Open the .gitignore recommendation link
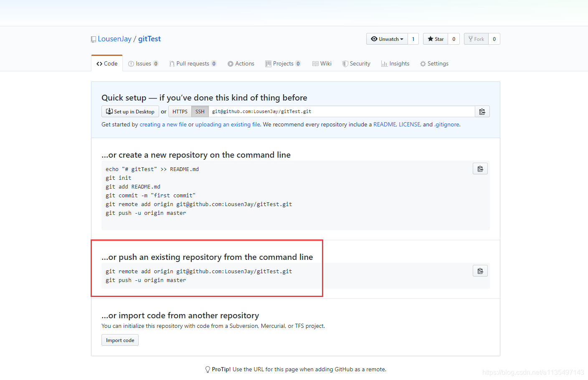The width and height of the screenshot is (588, 380). pos(447,124)
